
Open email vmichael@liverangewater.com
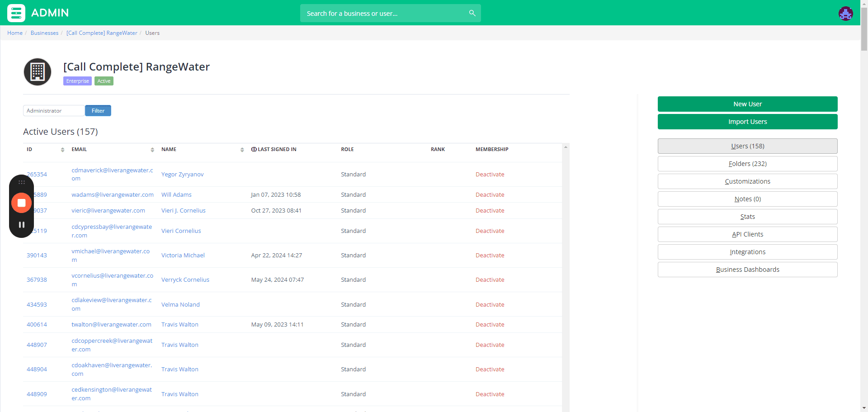(x=110, y=256)
